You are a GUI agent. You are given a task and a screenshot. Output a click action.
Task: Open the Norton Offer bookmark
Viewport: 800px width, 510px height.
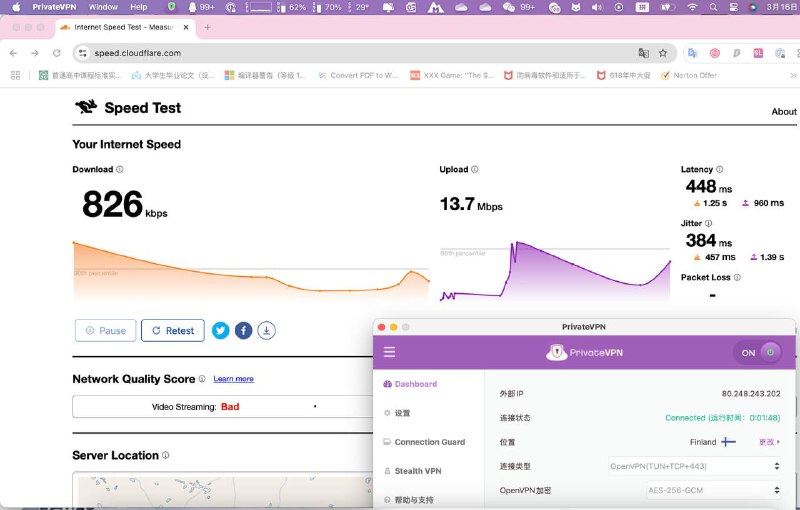click(x=689, y=75)
